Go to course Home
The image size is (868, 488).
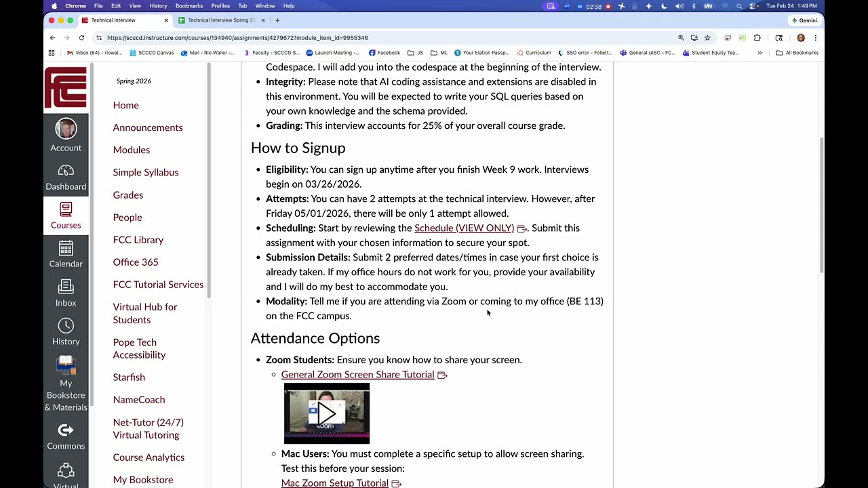(x=125, y=105)
